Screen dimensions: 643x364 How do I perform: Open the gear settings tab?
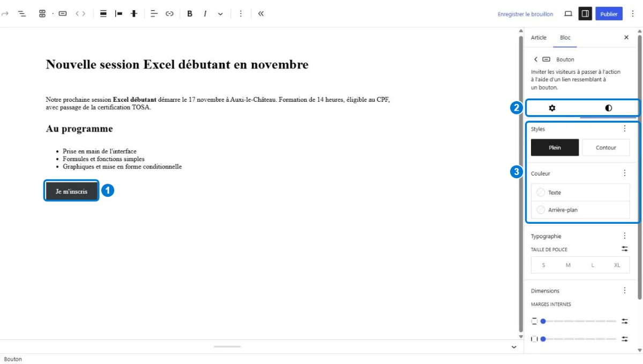[552, 108]
